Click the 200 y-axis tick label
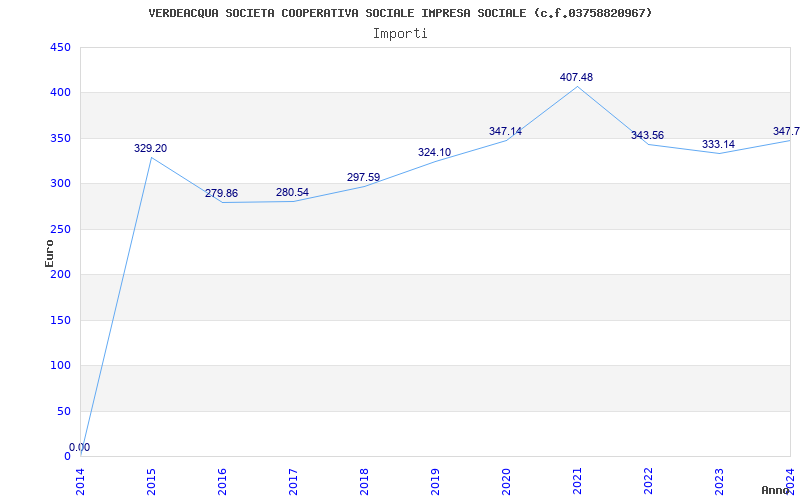The width and height of the screenshot is (800, 500). pyautogui.click(x=60, y=274)
